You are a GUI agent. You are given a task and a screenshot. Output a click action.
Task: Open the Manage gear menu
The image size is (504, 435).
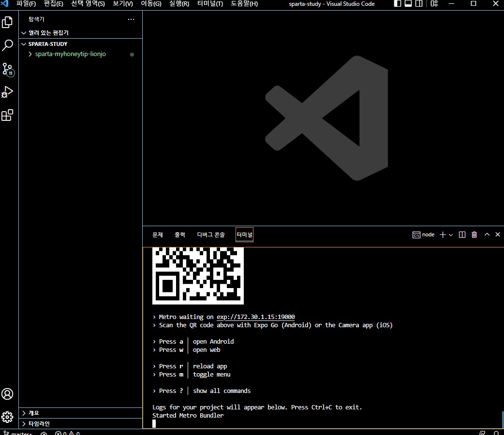7,417
